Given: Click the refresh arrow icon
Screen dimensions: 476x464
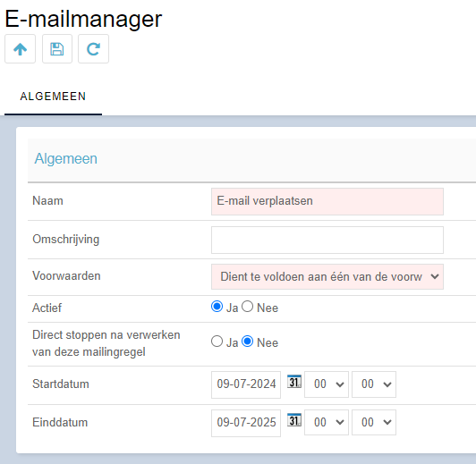Looking at the screenshot, I should tap(93, 49).
